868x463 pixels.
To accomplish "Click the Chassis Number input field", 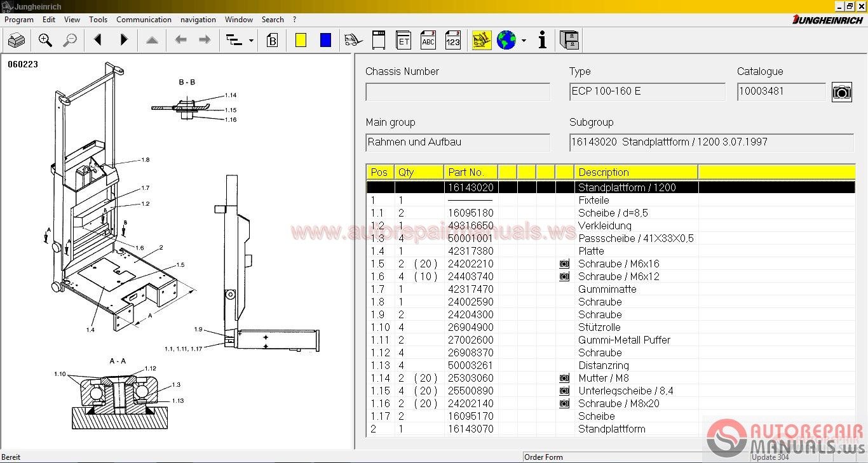I will (x=458, y=92).
